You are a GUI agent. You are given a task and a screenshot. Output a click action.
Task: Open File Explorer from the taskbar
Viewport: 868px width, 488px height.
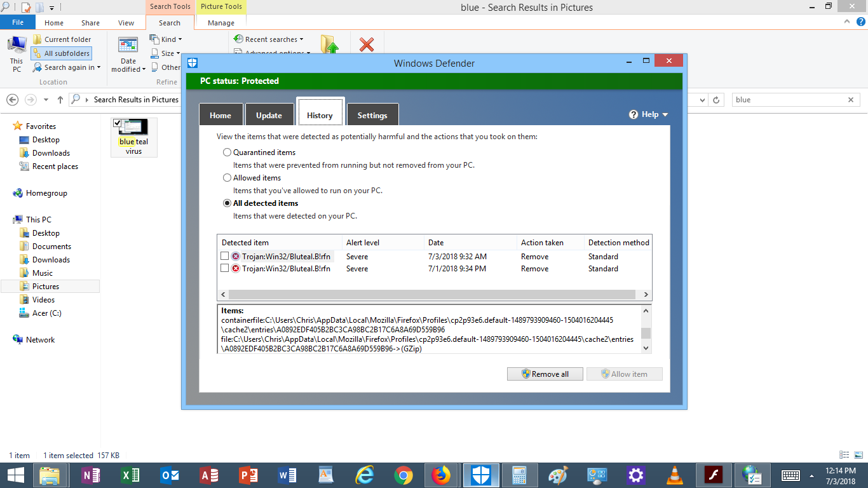(51, 475)
